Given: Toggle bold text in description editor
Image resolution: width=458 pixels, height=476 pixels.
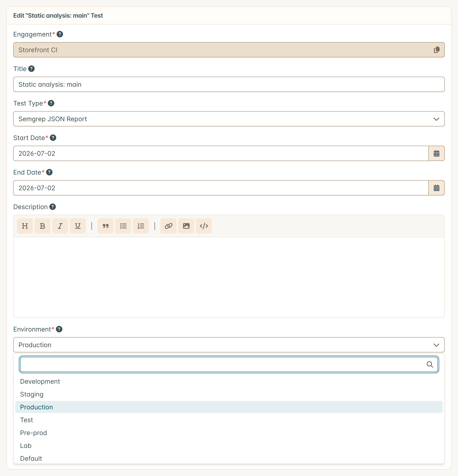Looking at the screenshot, I should click(43, 226).
